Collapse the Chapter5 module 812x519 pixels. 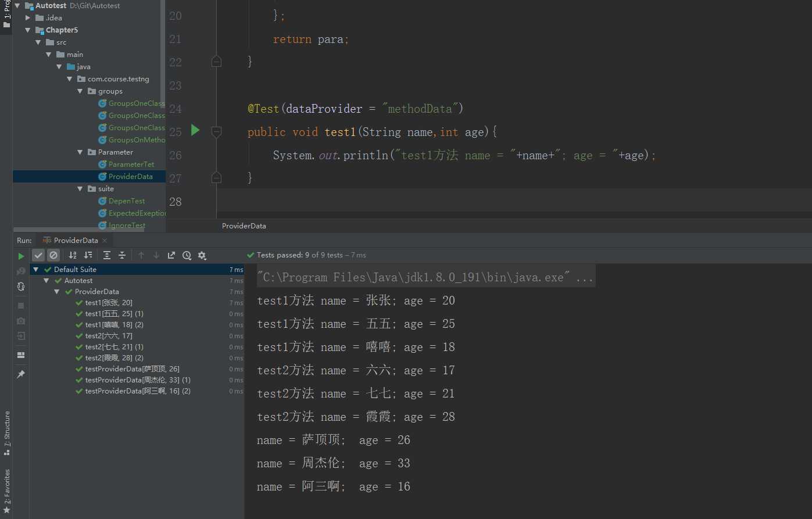click(27, 30)
